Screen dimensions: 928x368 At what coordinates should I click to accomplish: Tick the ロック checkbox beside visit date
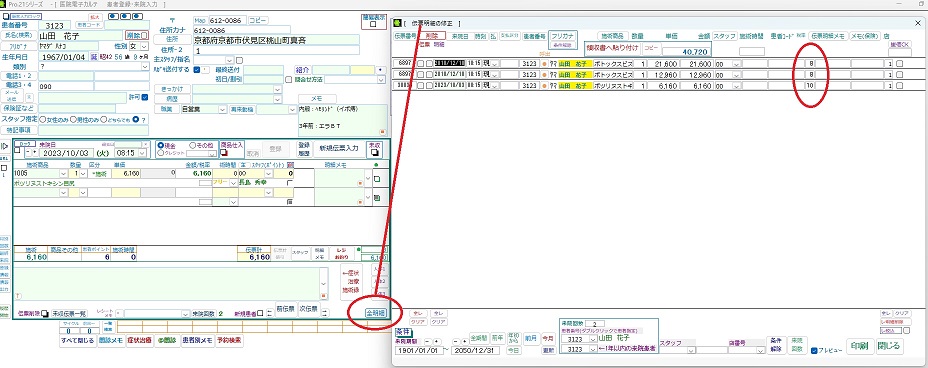click(17, 150)
